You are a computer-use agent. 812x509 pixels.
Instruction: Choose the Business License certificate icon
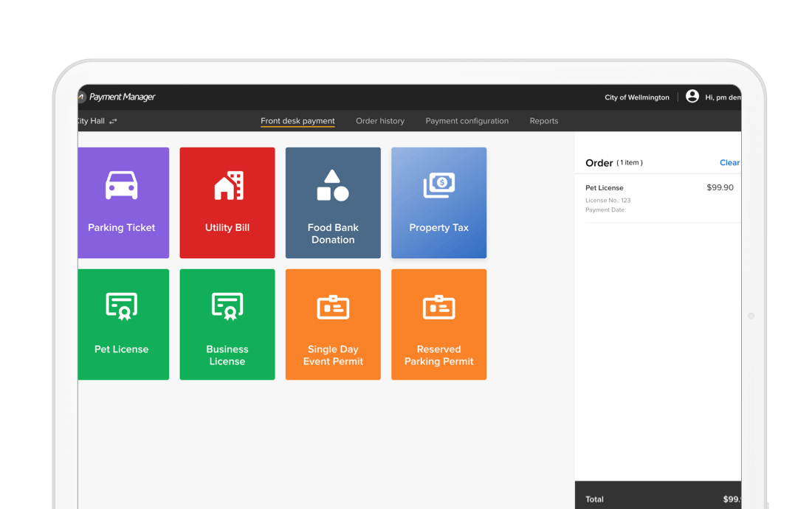[x=227, y=307]
